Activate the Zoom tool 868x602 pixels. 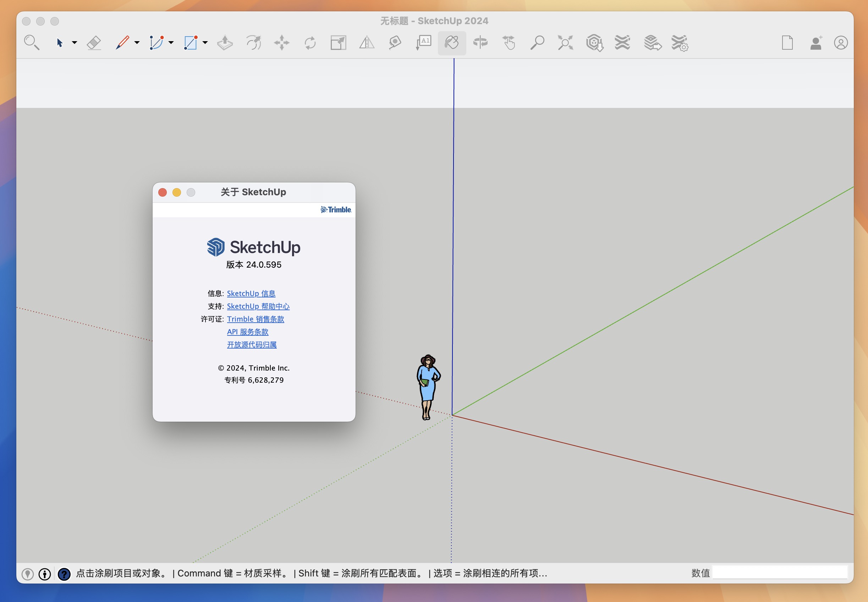[x=537, y=43]
